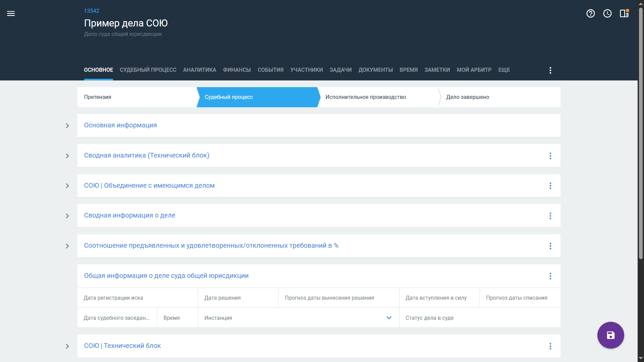Expand the Основная информация section

tap(67, 126)
